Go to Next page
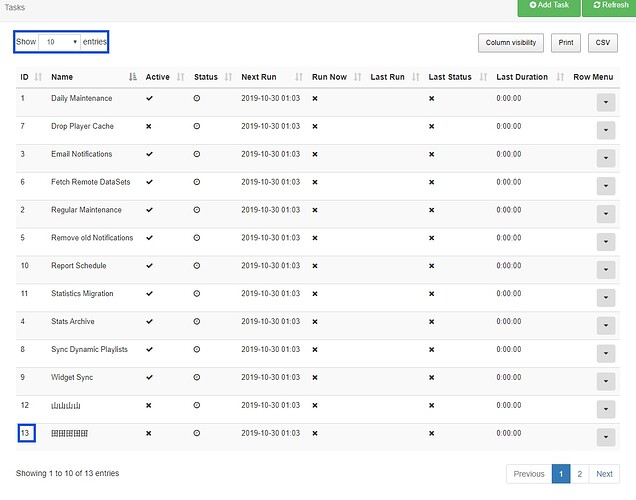This screenshot has height=500, width=636. tap(604, 474)
